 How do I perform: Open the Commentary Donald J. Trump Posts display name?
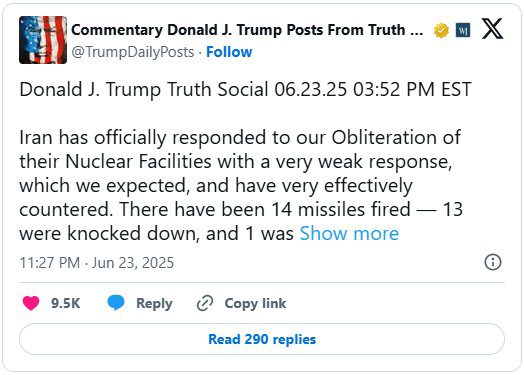247,30
